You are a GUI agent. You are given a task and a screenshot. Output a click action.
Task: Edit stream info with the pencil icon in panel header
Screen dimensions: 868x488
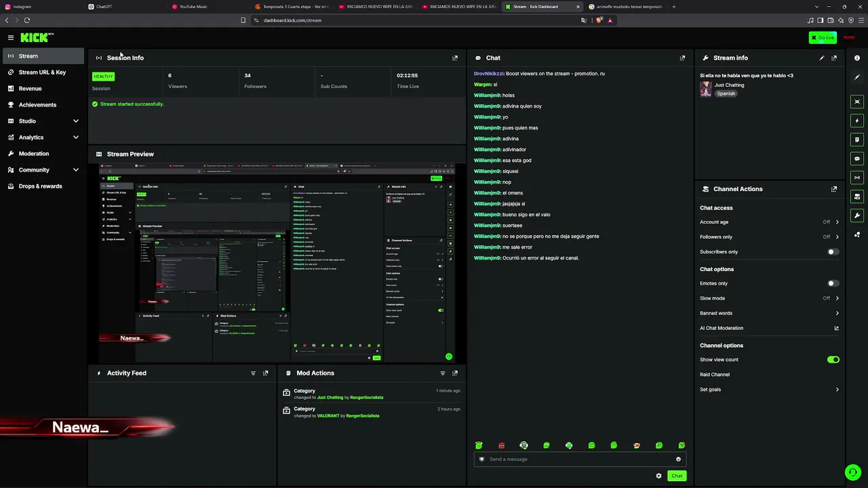pyautogui.click(x=822, y=58)
